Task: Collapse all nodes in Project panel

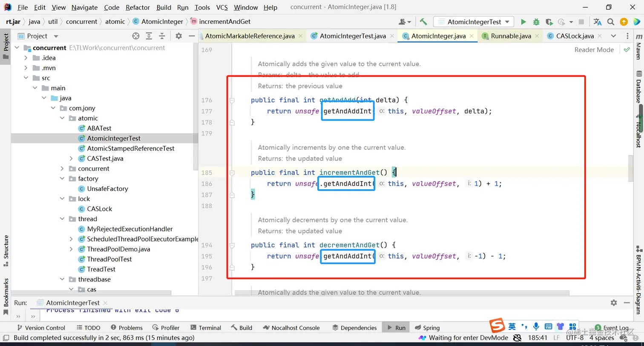Action: point(162,36)
